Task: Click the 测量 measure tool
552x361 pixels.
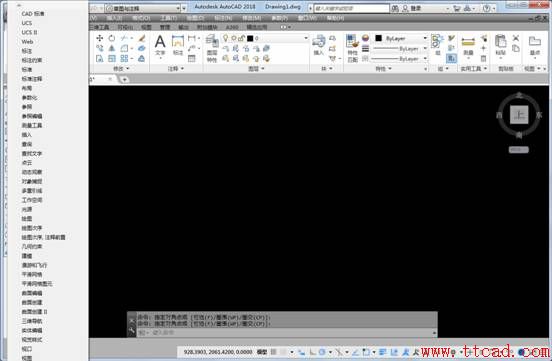Action: tap(468, 46)
